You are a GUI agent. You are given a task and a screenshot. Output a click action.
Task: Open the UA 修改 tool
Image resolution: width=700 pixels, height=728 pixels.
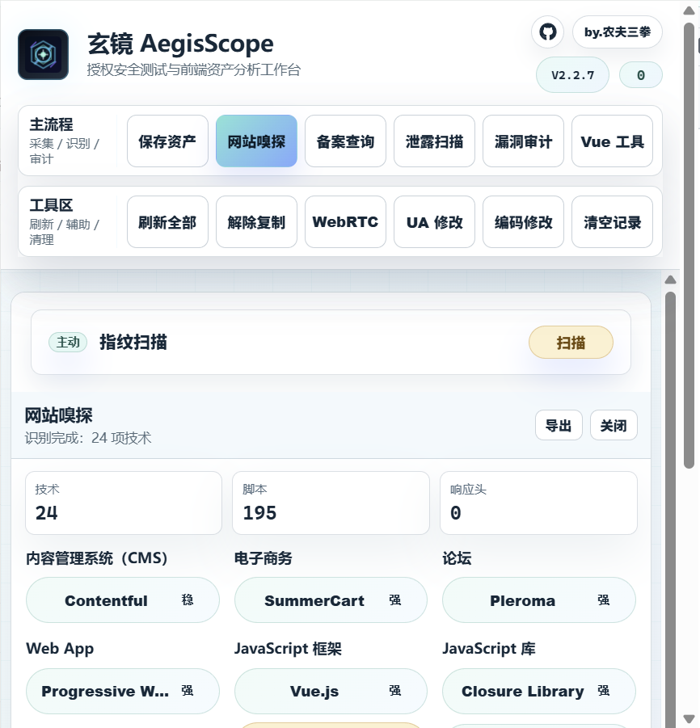click(x=434, y=222)
